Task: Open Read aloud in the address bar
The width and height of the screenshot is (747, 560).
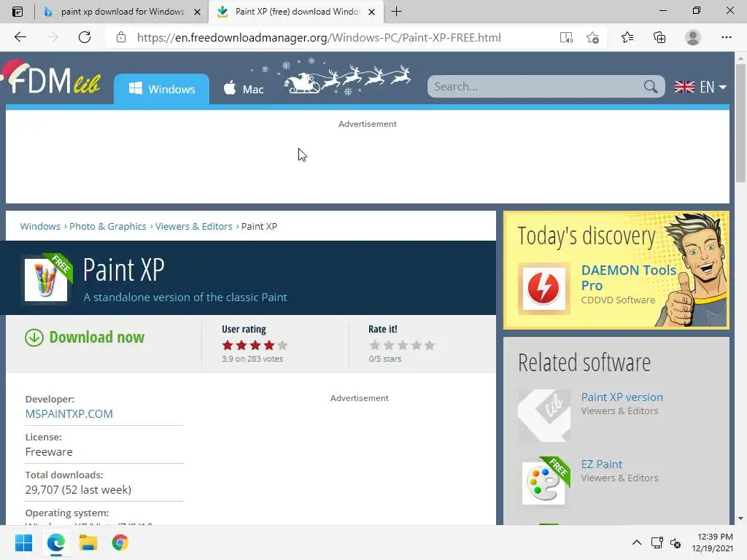Action: (x=566, y=37)
